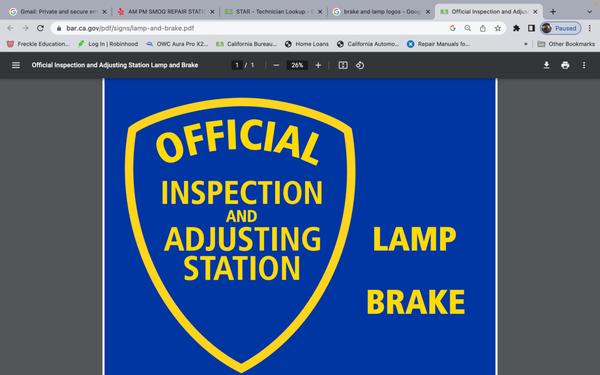Open Chrome three-dot menu
This screenshot has width=600, height=375.
[590, 28]
